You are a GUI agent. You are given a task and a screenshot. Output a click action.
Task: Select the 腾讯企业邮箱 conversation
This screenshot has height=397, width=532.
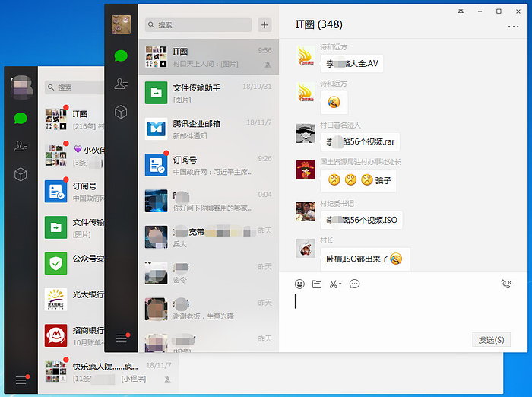(208, 129)
